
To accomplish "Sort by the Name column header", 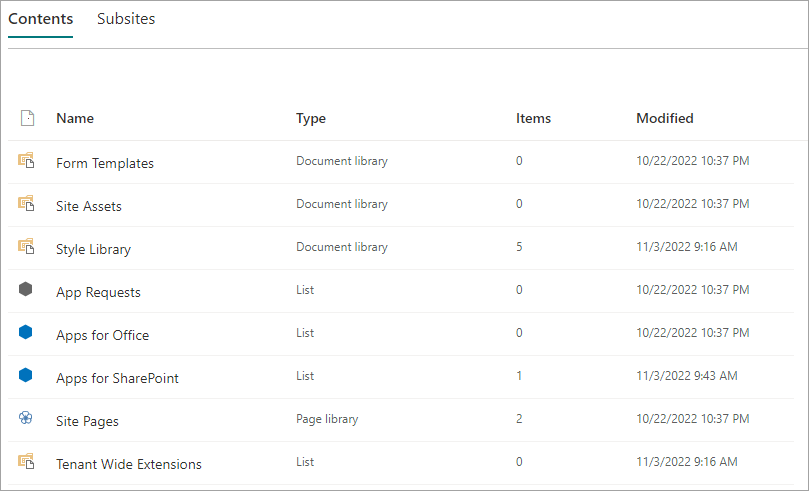I will [75, 118].
